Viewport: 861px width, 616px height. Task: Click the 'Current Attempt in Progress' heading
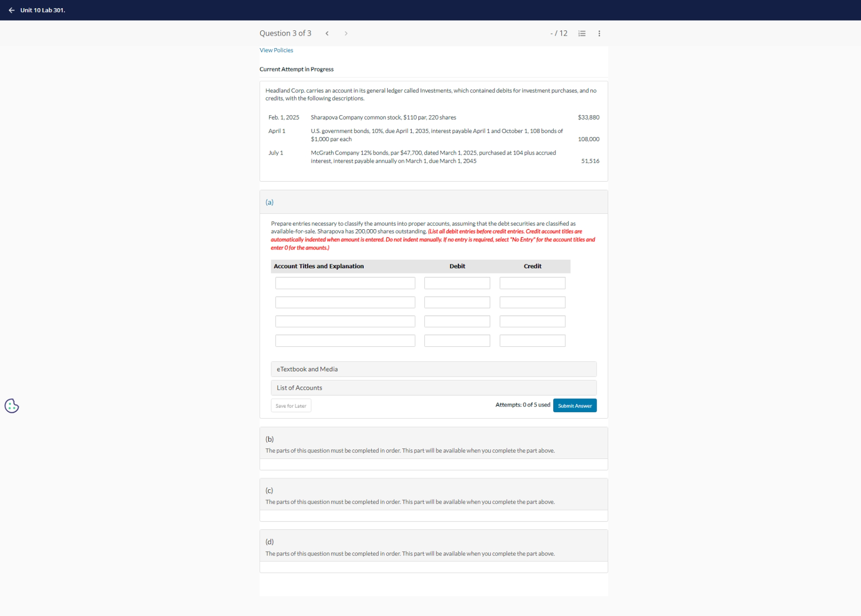[297, 69]
